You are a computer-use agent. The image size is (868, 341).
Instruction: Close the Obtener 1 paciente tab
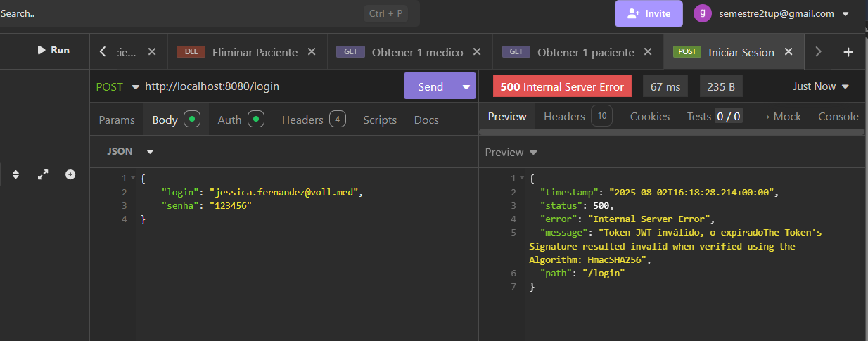[649, 52]
